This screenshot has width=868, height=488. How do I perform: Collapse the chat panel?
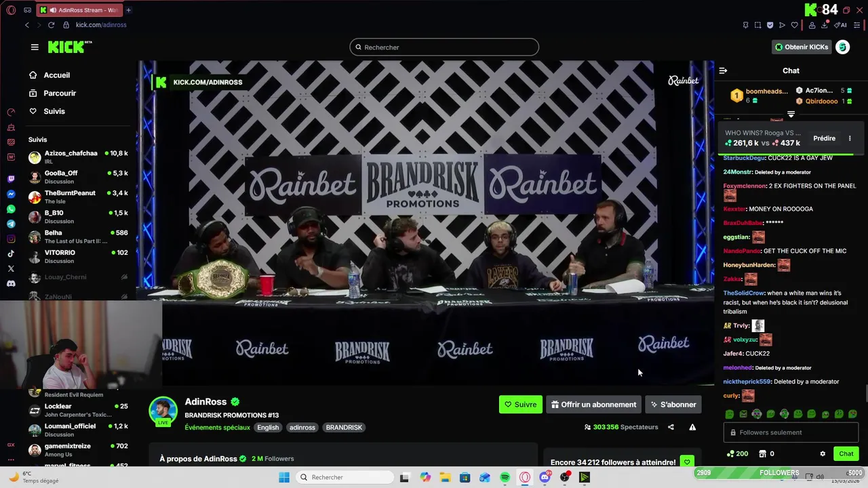[x=723, y=70]
